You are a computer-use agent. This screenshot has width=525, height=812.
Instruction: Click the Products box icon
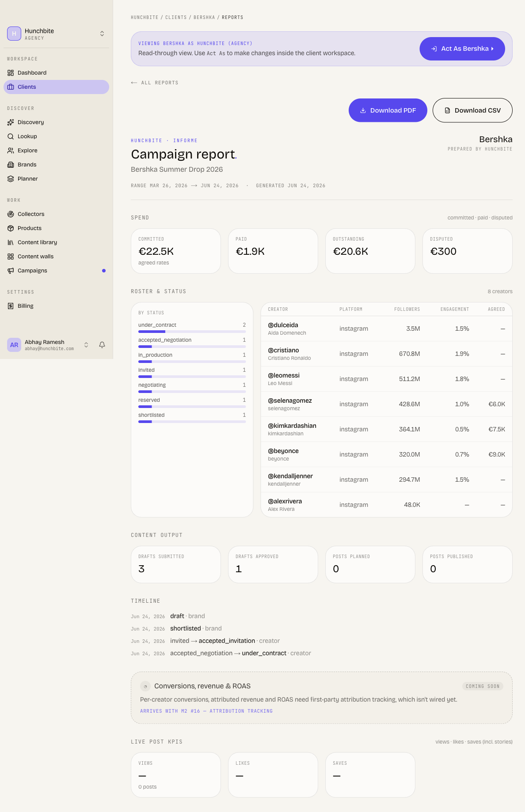coord(11,228)
